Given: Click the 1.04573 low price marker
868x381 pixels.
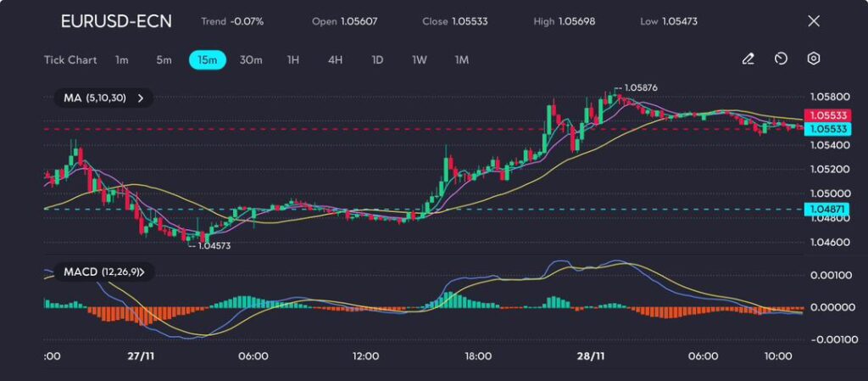Looking at the screenshot, I should [211, 245].
